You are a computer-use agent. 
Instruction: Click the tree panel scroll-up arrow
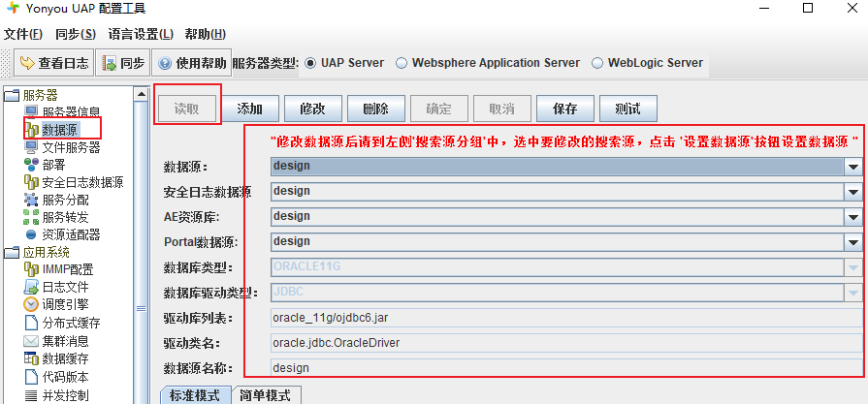142,95
